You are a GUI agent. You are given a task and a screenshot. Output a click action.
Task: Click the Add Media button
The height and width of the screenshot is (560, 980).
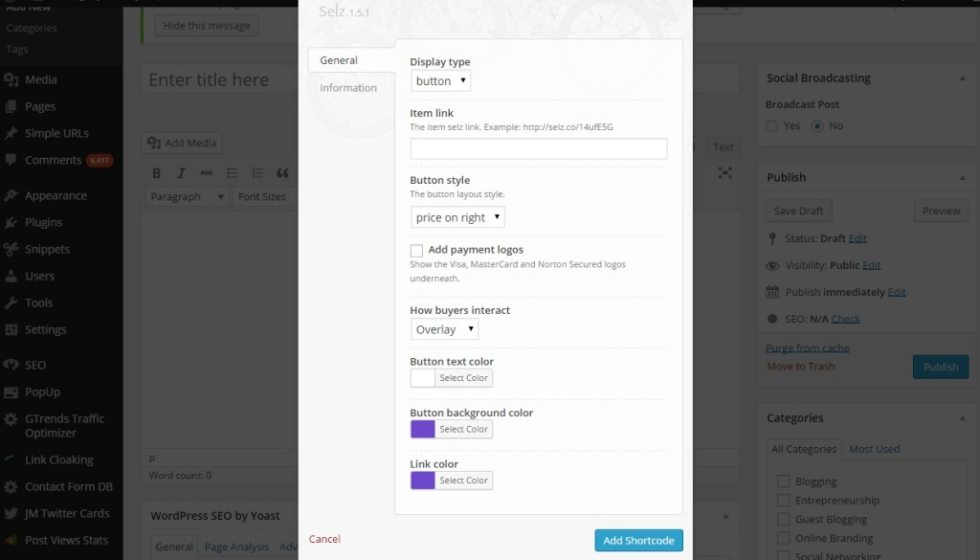pyautogui.click(x=182, y=144)
